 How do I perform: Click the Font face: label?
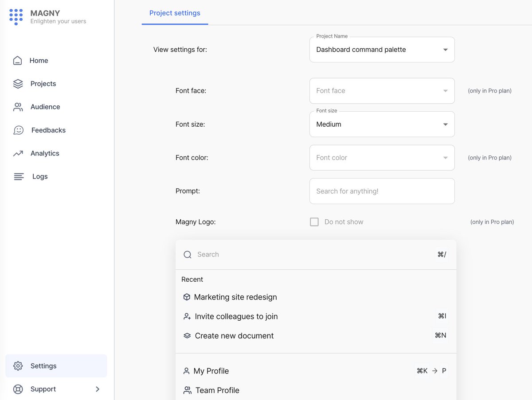pos(191,91)
